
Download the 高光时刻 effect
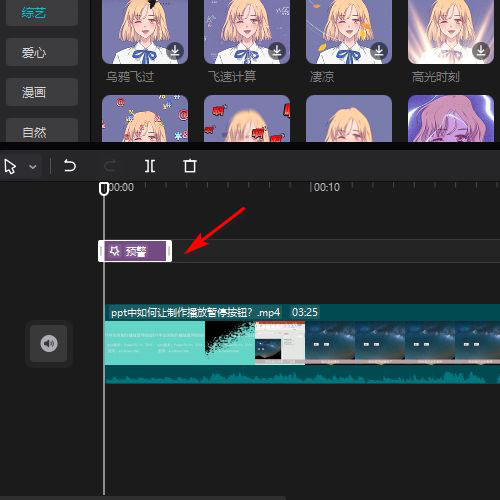click(x=481, y=51)
